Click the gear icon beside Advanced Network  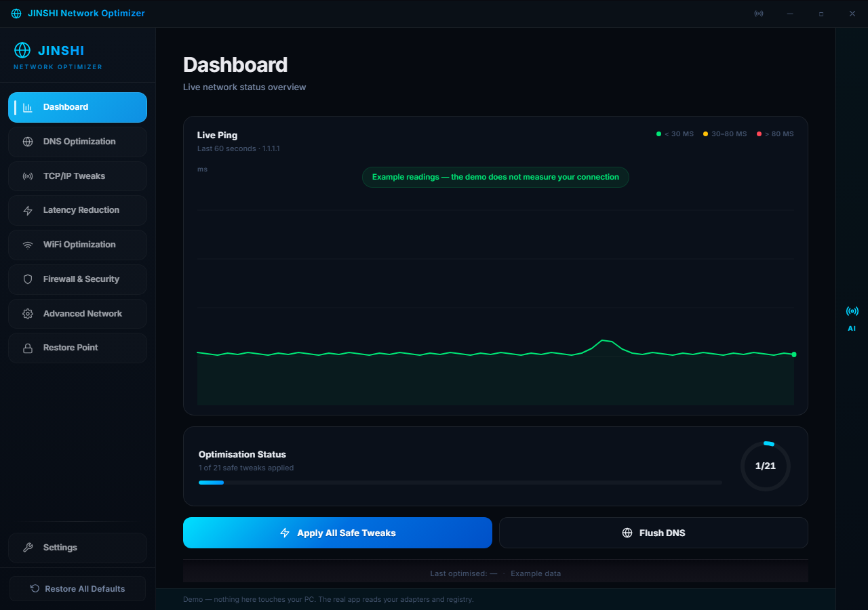(28, 314)
